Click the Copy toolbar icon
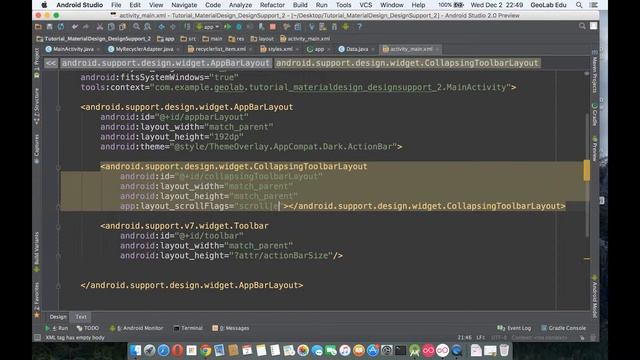Image resolution: width=640 pixels, height=360 pixels. click(x=111, y=27)
